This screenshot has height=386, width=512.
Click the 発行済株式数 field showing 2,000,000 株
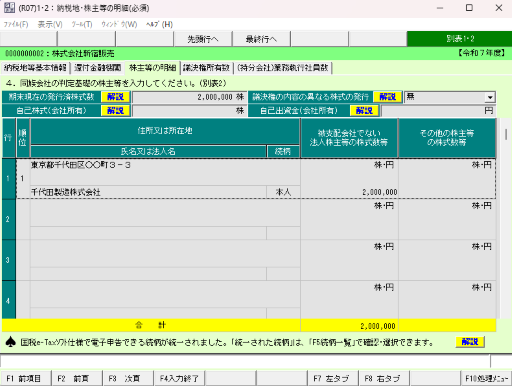click(x=189, y=97)
